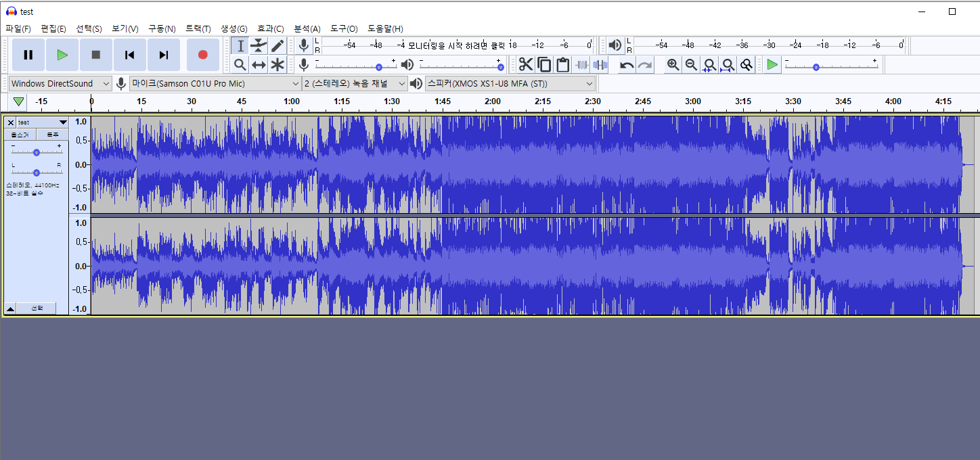The height and width of the screenshot is (460, 980).
Task: Click the Stop transport button
Action: [96, 55]
